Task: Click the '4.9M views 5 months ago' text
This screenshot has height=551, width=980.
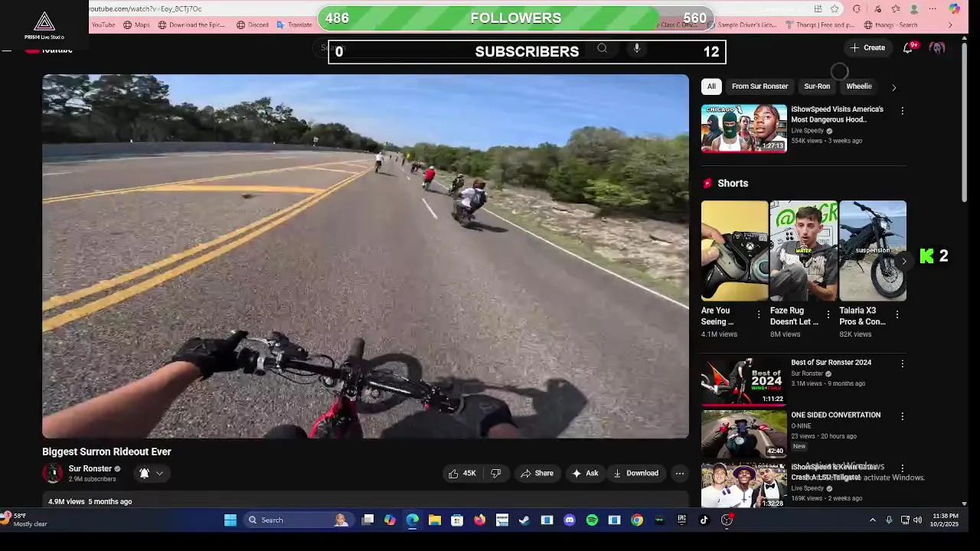Action: (x=90, y=501)
